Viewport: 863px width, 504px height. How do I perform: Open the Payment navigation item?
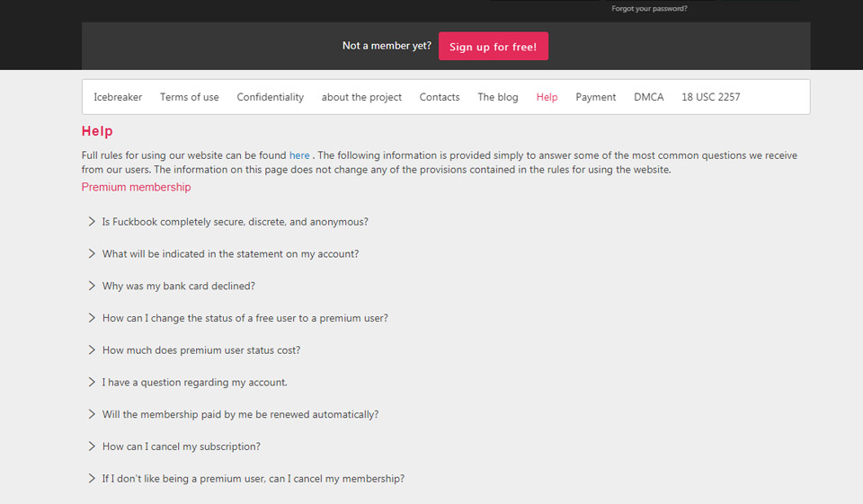(x=596, y=97)
